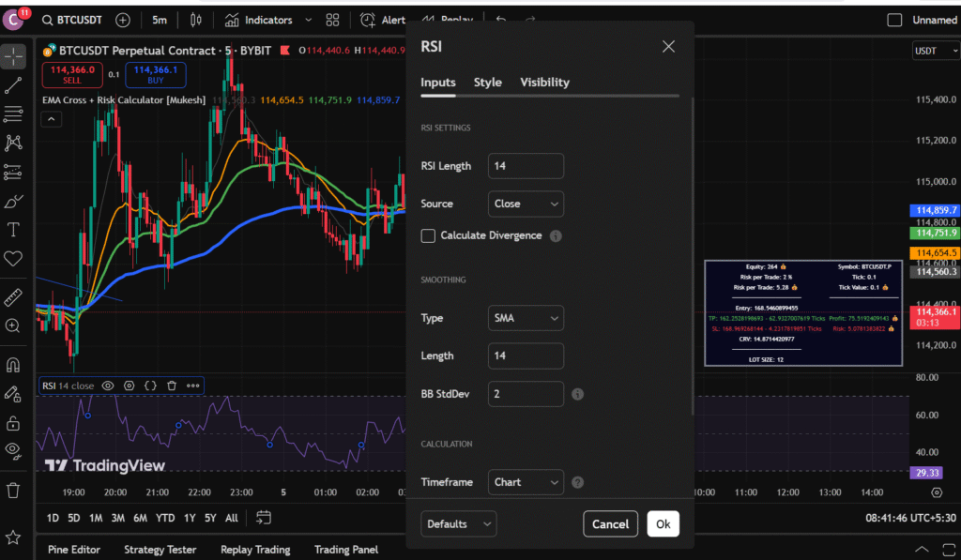Open the heart icons and emojis tool
This screenshot has width=961, height=560.
(13, 258)
